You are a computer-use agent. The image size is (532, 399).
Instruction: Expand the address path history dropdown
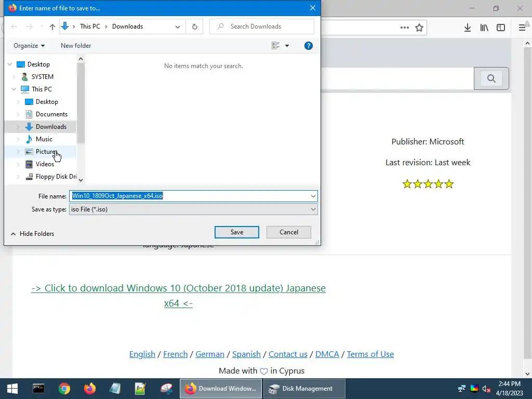pyautogui.click(x=178, y=26)
